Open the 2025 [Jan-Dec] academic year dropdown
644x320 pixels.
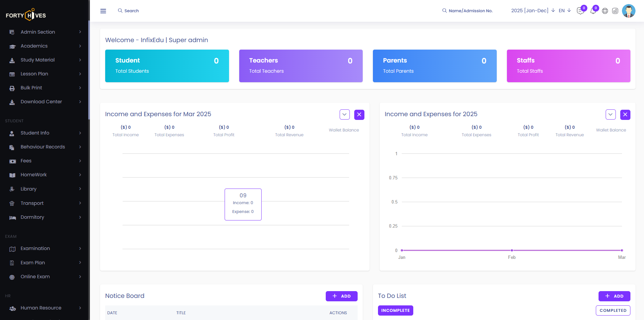[x=533, y=11]
